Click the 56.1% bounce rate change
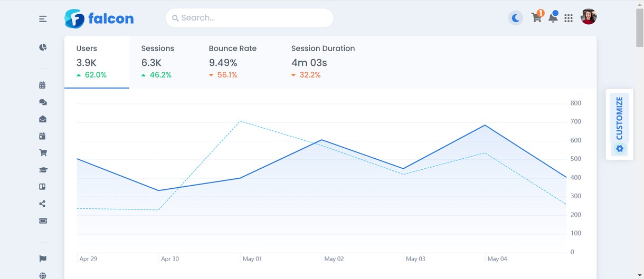 click(x=227, y=75)
